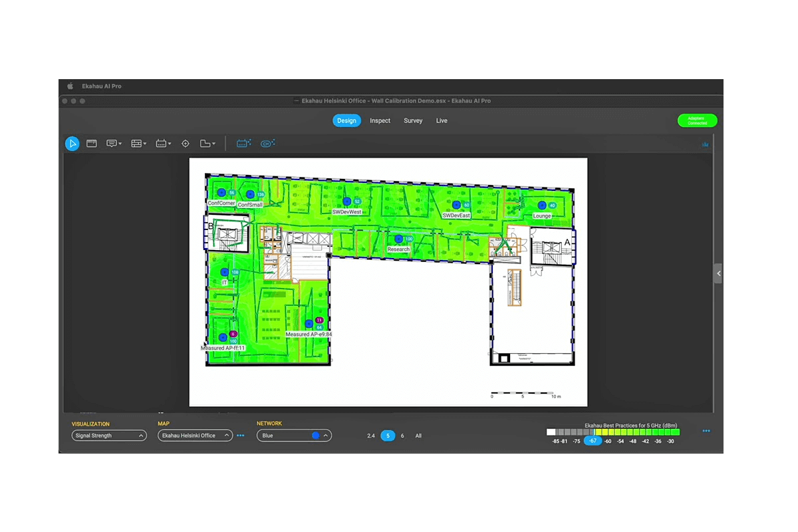Screen dimensions: 798x532
Task: Click the target crosshair toolbar icon
Action: pyautogui.click(x=186, y=144)
